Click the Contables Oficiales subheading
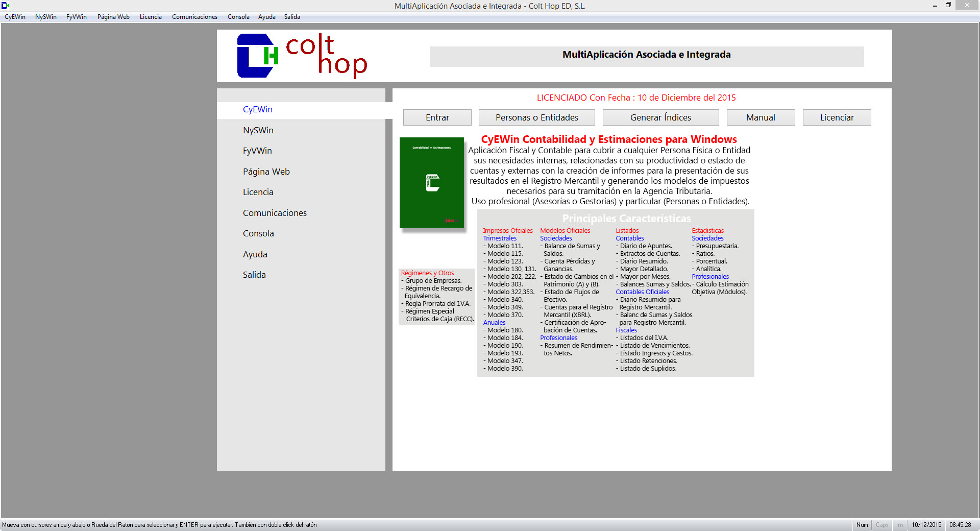The height and width of the screenshot is (531, 980). (x=642, y=292)
